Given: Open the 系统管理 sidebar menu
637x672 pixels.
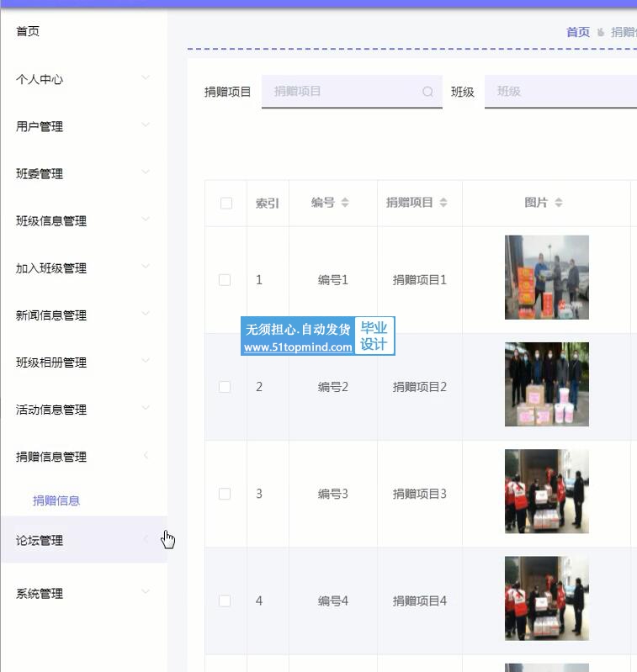Looking at the screenshot, I should pos(84,594).
